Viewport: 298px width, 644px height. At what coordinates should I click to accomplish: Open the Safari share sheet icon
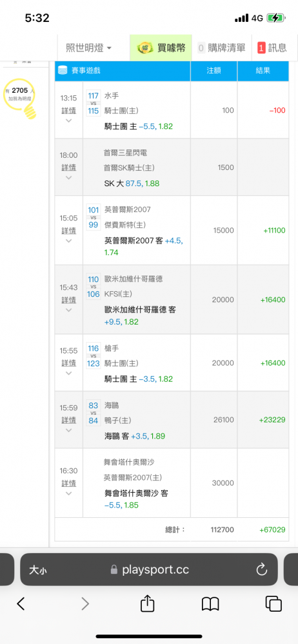click(x=147, y=603)
